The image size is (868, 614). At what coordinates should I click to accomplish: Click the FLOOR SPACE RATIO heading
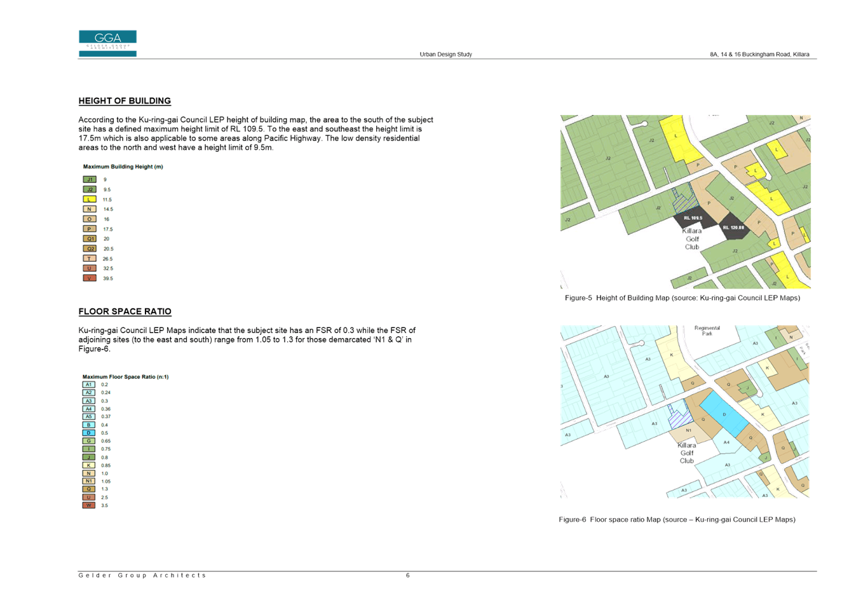click(x=125, y=311)
